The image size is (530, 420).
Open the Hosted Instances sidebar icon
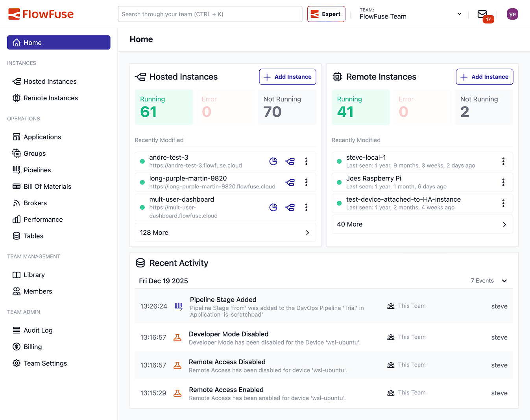pos(17,81)
